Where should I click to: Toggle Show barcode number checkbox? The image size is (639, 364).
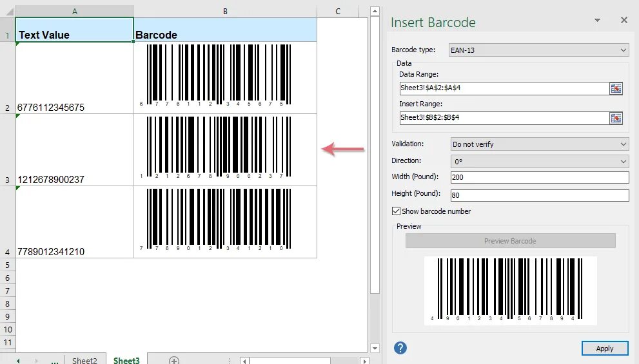coord(396,211)
